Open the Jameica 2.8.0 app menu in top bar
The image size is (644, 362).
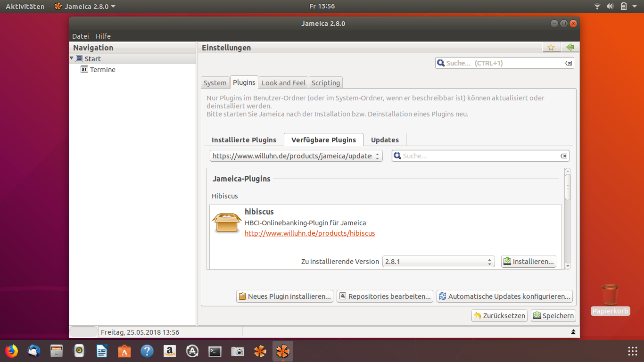85,6
